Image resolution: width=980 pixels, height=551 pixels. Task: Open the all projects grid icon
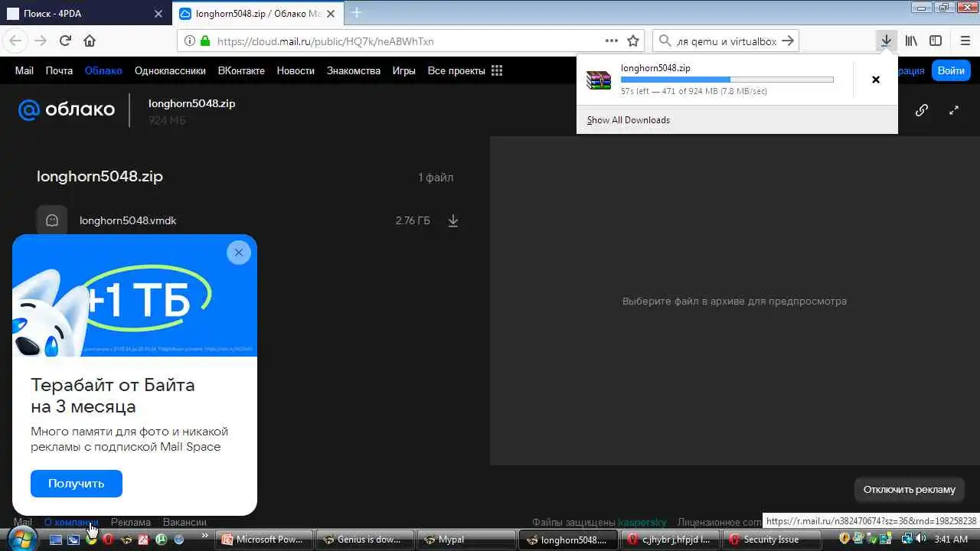pyautogui.click(x=497, y=70)
